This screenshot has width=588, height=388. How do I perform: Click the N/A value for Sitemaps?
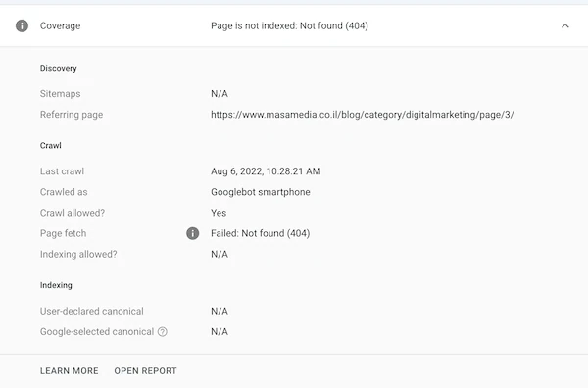pos(220,94)
